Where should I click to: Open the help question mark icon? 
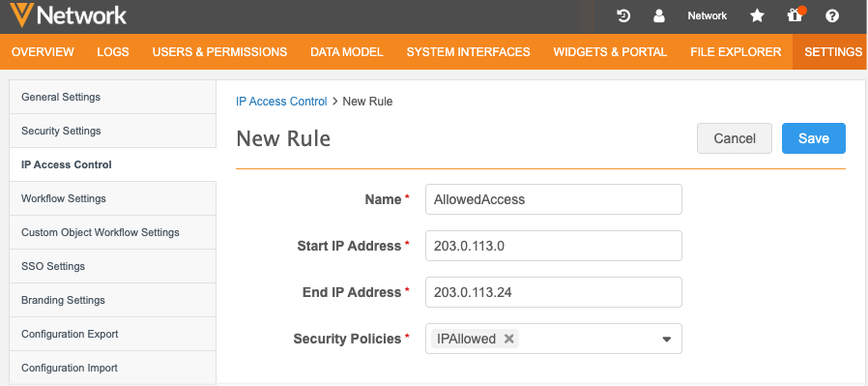click(x=832, y=16)
